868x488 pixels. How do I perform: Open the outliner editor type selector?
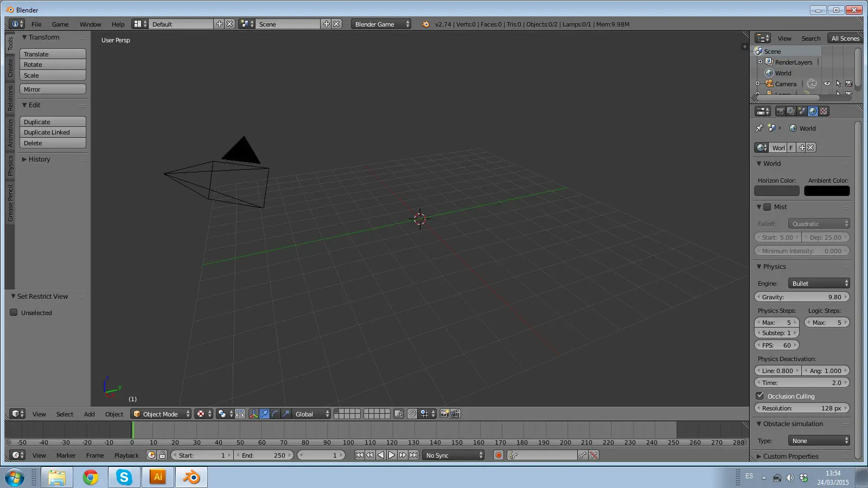coord(763,38)
